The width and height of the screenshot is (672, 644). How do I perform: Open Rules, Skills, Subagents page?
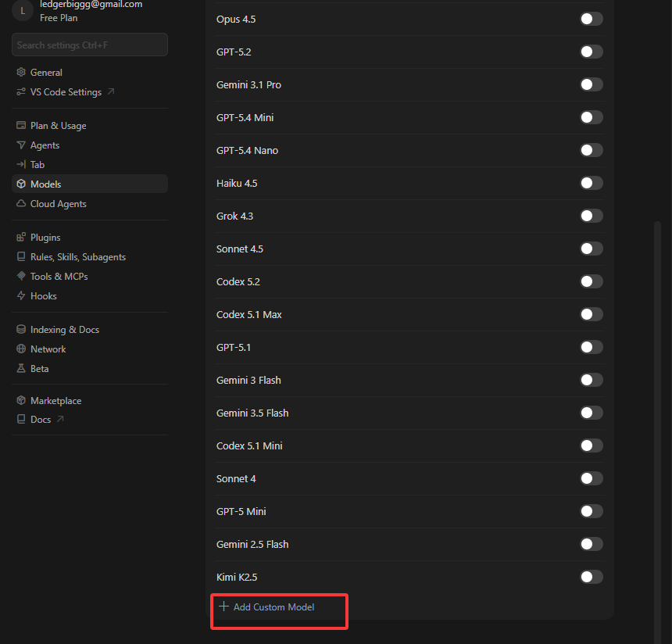click(x=90, y=257)
